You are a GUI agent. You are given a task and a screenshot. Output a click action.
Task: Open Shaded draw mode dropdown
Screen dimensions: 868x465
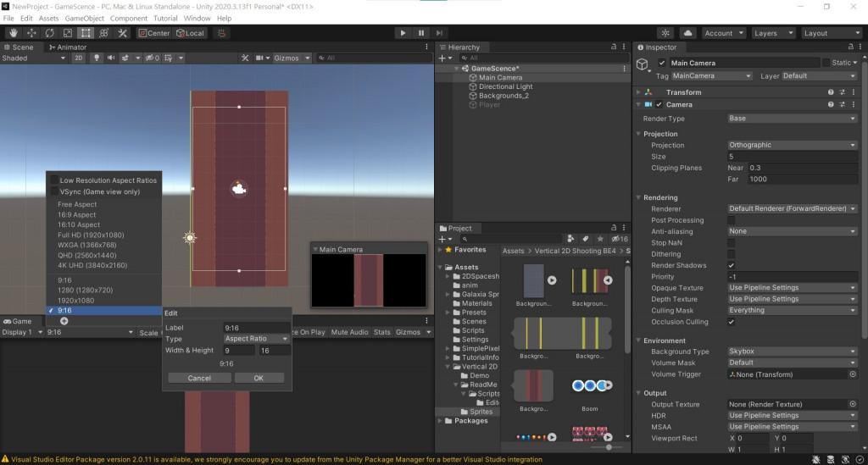33,58
